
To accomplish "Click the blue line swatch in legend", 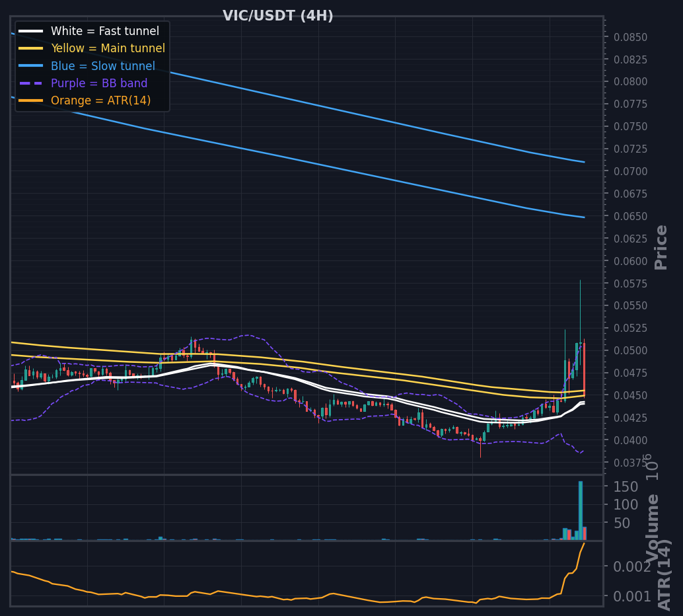I will tap(31, 66).
